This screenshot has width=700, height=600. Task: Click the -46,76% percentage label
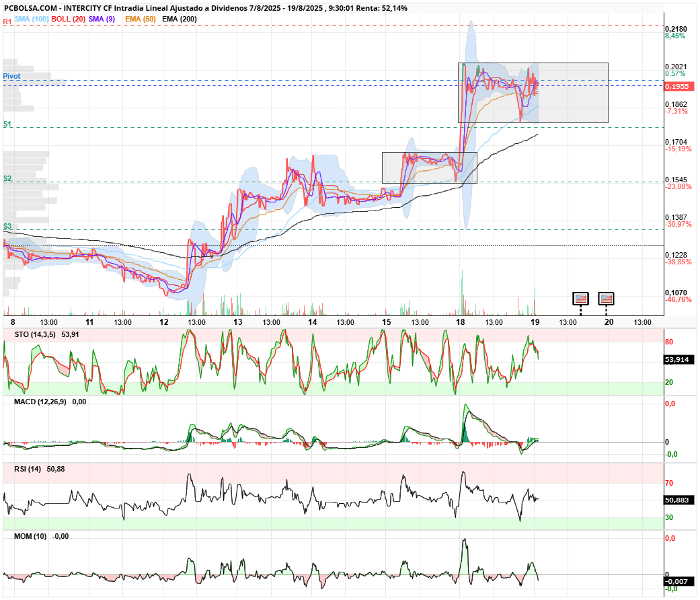678,299
